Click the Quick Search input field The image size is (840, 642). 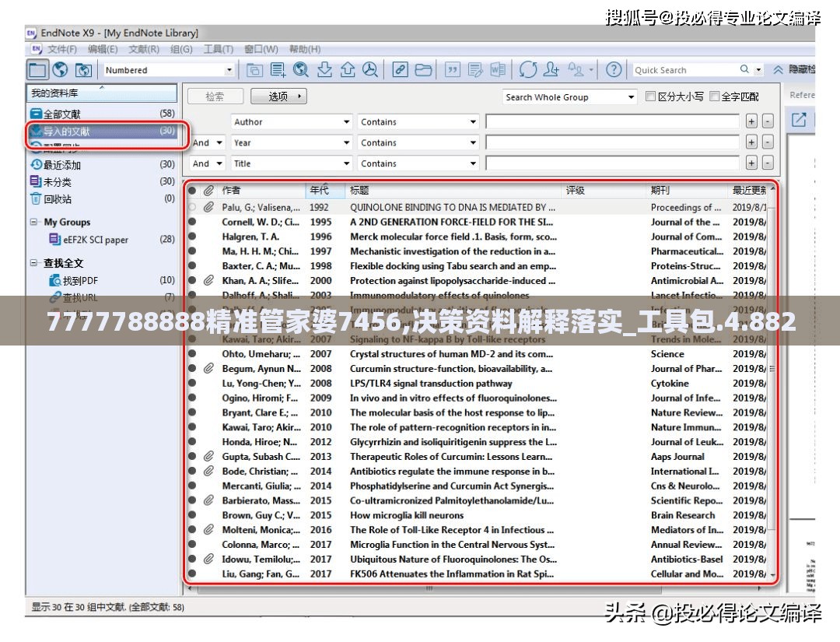[684, 70]
